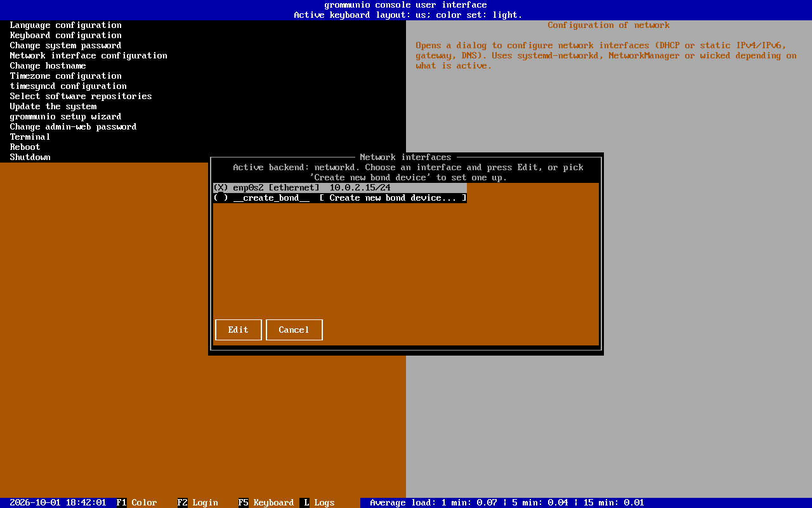Click the Active keyboard layout header line
Screen dimensions: 812x508
tap(409, 15)
